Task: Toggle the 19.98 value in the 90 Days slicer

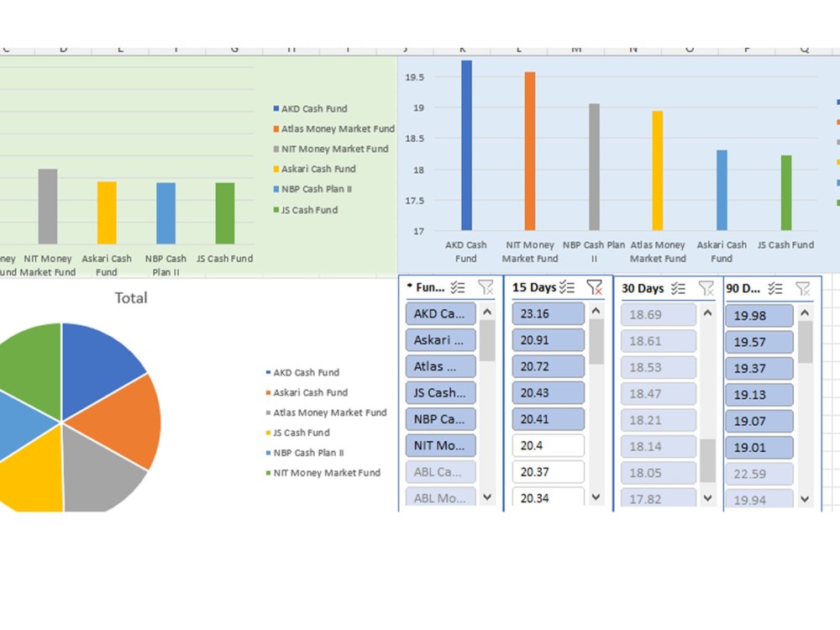Action: (759, 315)
